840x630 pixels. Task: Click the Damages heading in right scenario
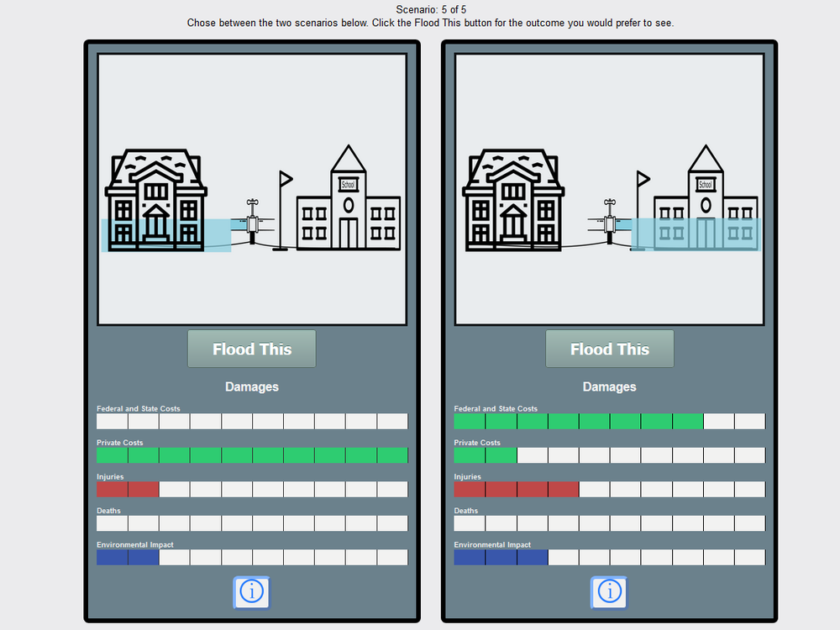pos(609,387)
